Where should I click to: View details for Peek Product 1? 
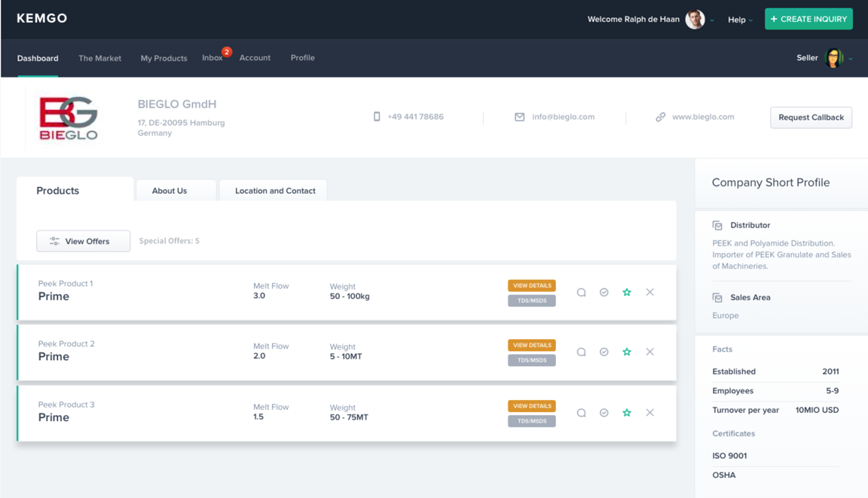[531, 286]
